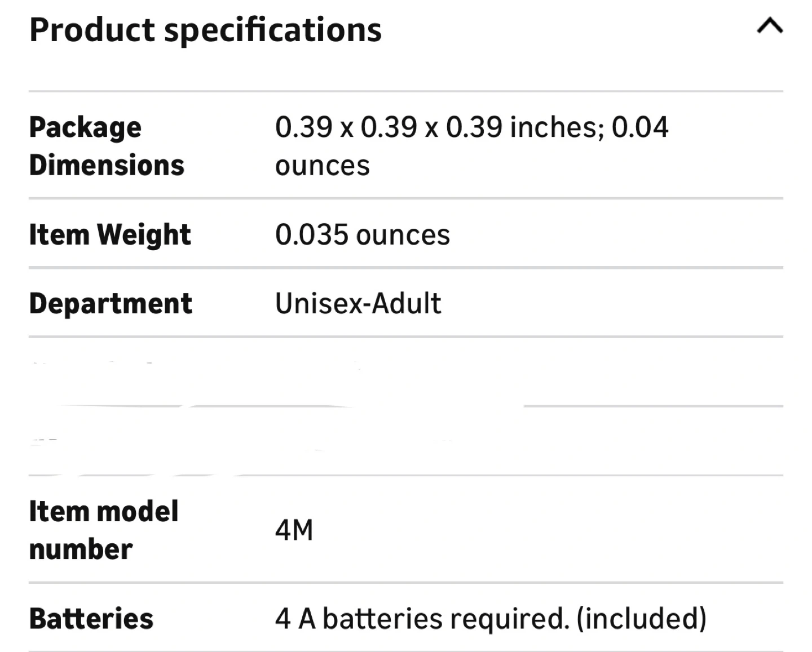Collapse the Product specifications section chevron

click(x=769, y=26)
